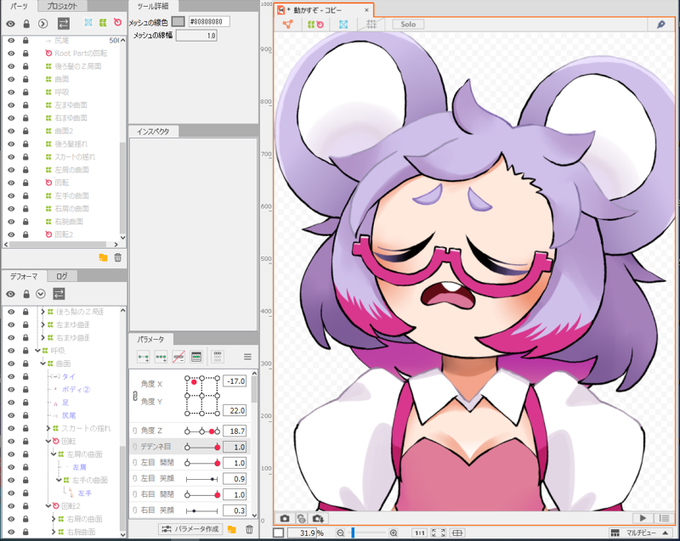Viewport: 680px width, 541px height.
Task: Click the mesh line width field
Action: [x=196, y=36]
